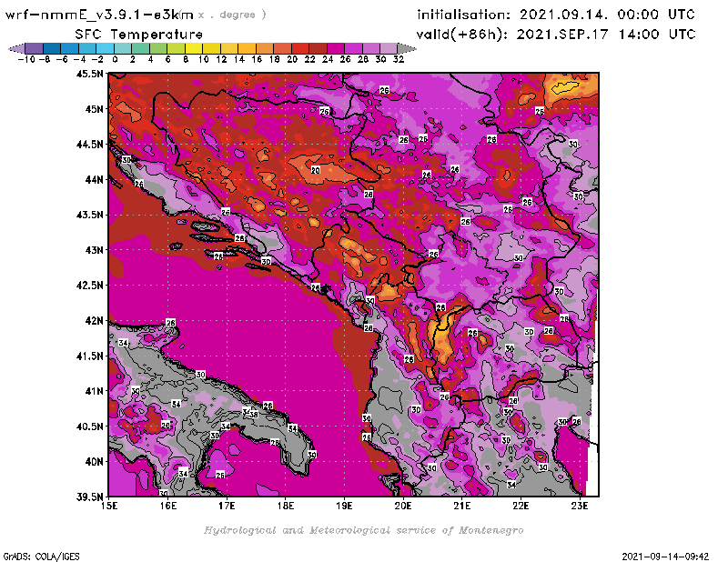The width and height of the screenshot is (728, 562).
Task: Click longitude axis label 22E
Action: (521, 506)
